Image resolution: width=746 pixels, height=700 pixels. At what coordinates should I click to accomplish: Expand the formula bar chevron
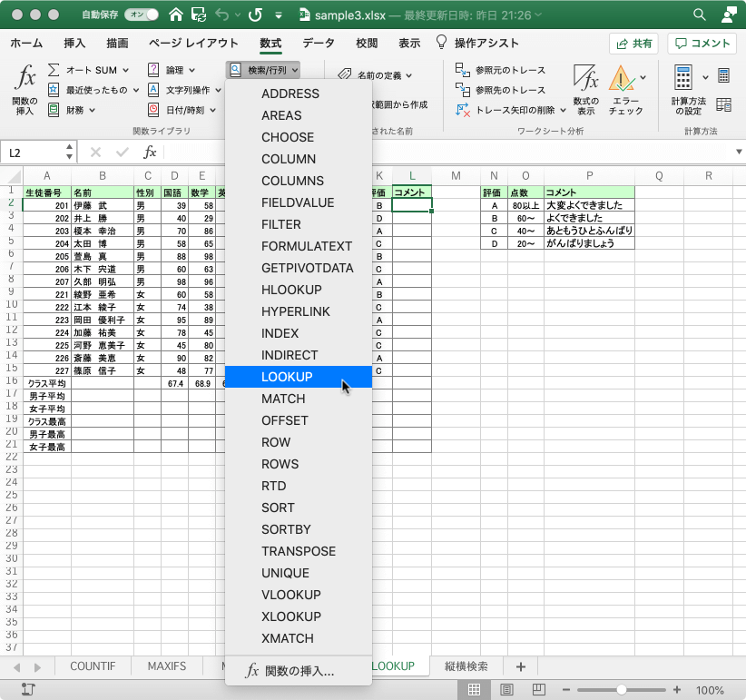[739, 153]
